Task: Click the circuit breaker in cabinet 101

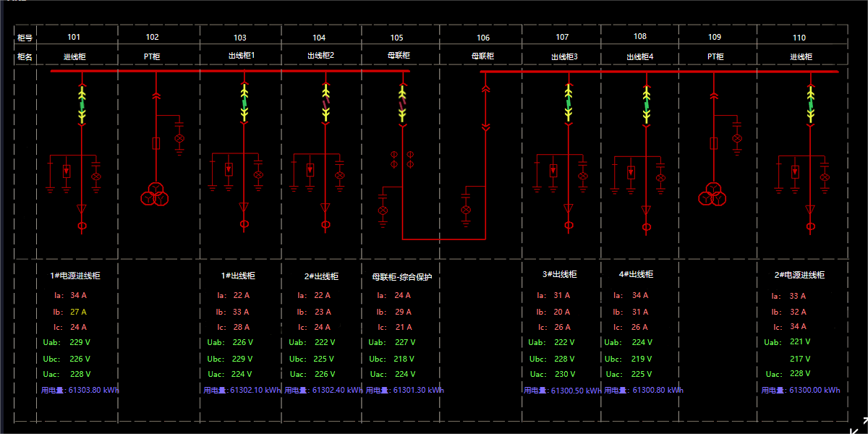Action: tap(82, 105)
